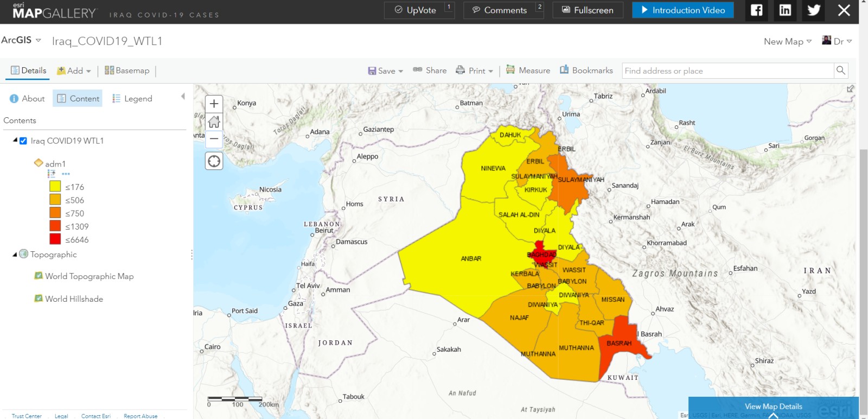Show table icon under adm1
Viewport: 868px width, 419px height.
(52, 174)
